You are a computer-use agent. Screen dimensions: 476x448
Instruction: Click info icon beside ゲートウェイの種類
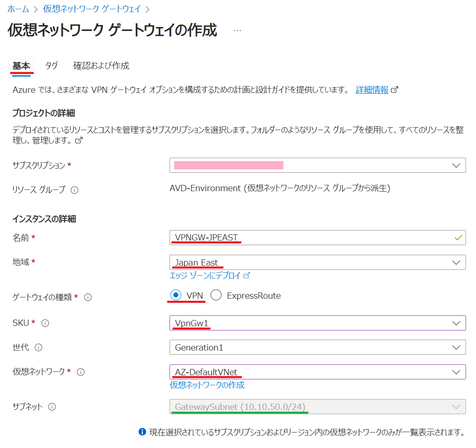[88, 297]
